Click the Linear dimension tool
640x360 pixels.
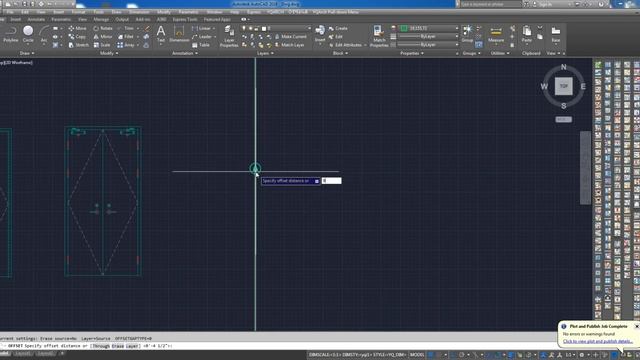(x=202, y=28)
